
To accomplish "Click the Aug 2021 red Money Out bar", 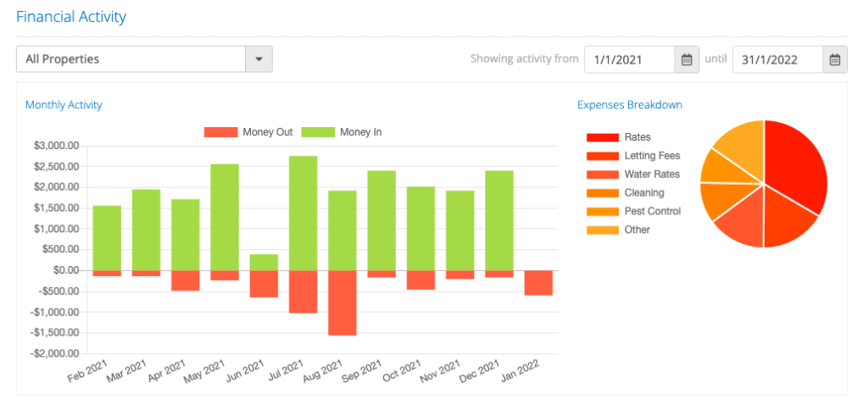I will click(x=342, y=302).
